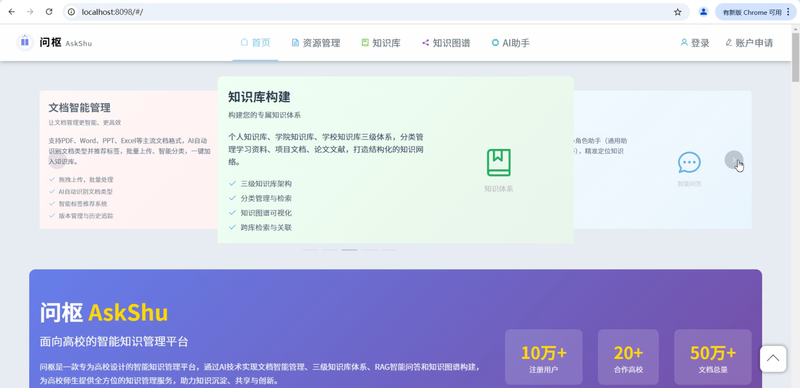Select the fourth carousel indicator
Viewport: 800px width, 388px height.
pyautogui.click(x=369, y=250)
